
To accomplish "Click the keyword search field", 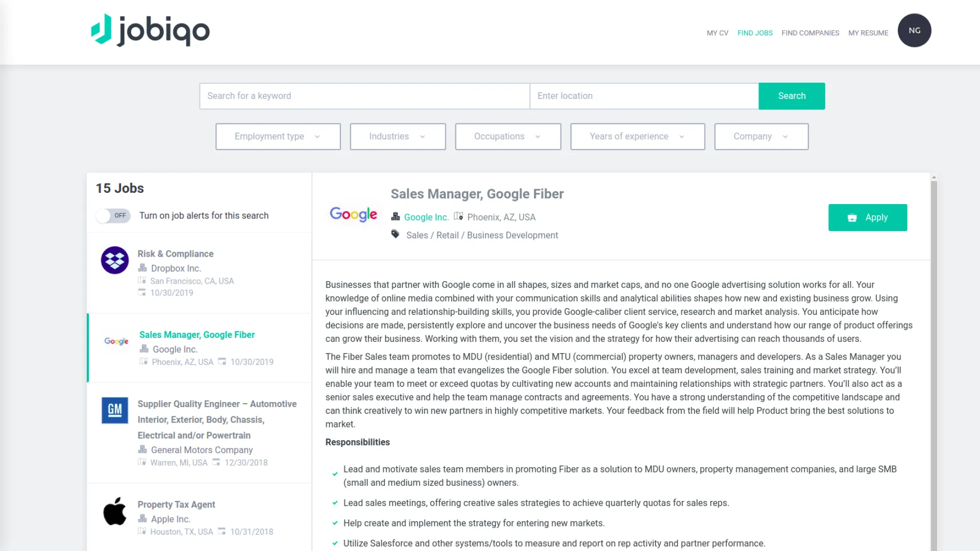I will [x=364, y=96].
